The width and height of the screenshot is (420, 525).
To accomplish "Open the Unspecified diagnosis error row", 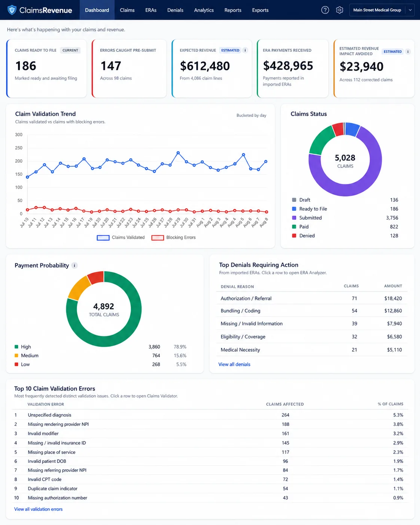I will (x=210, y=415).
